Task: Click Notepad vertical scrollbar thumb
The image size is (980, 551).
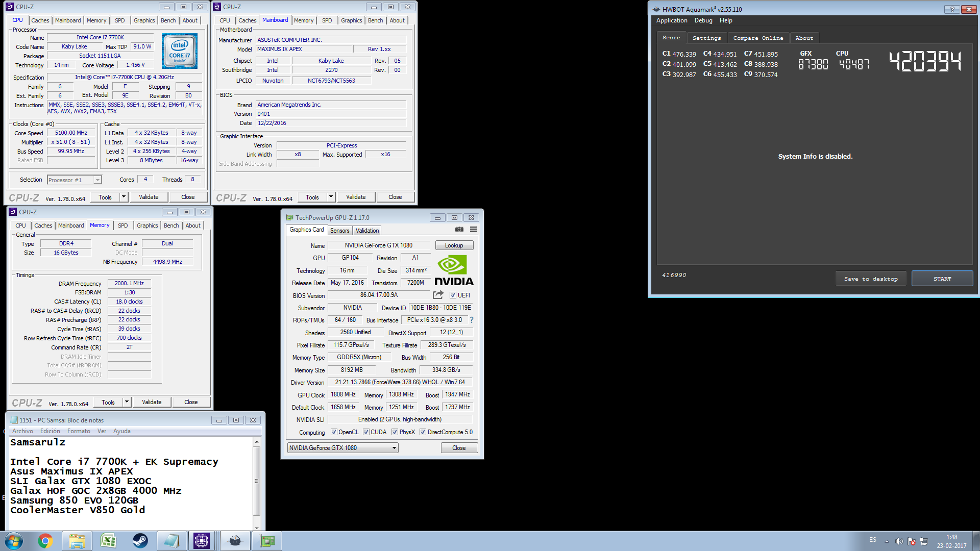Action: 256,481
